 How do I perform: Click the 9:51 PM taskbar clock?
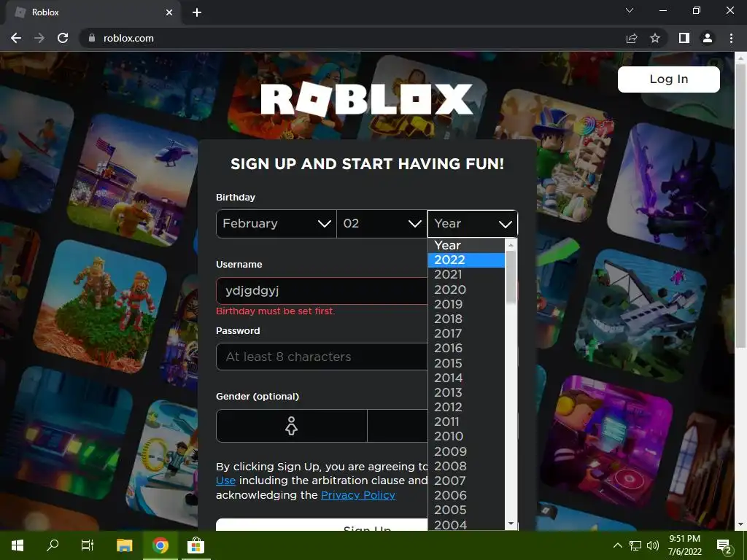(x=685, y=545)
